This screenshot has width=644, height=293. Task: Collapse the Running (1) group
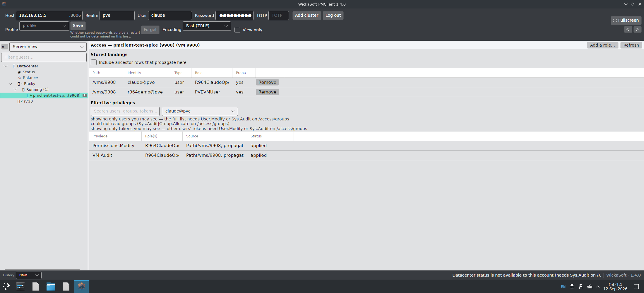pyautogui.click(x=15, y=90)
